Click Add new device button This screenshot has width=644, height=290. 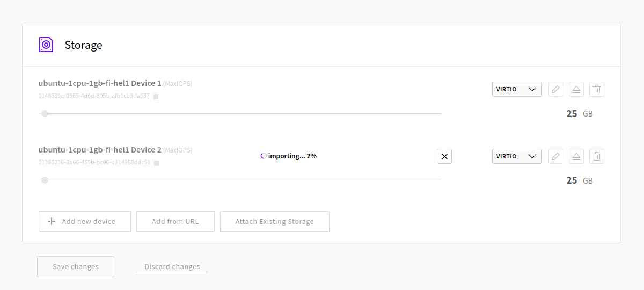tap(85, 221)
